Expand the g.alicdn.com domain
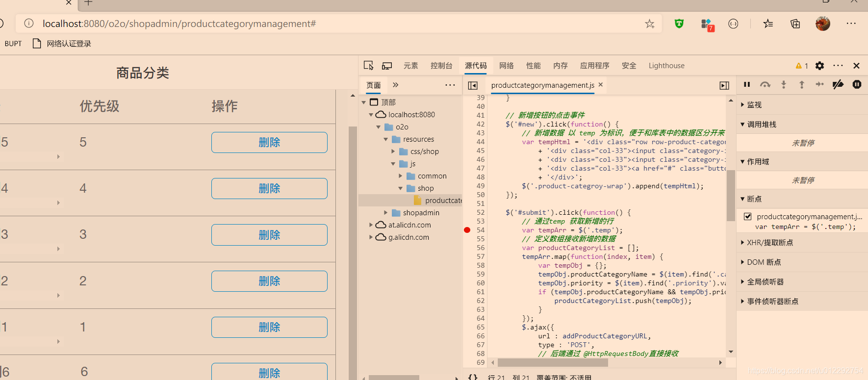Image resolution: width=868 pixels, height=380 pixels. [371, 237]
